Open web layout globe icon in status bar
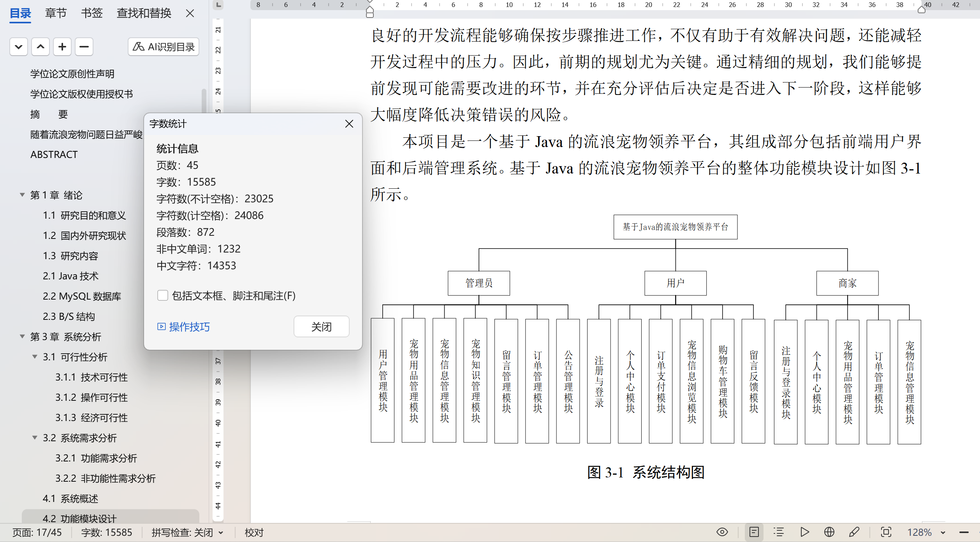Screen dimensions: 980x542 (829, 532)
